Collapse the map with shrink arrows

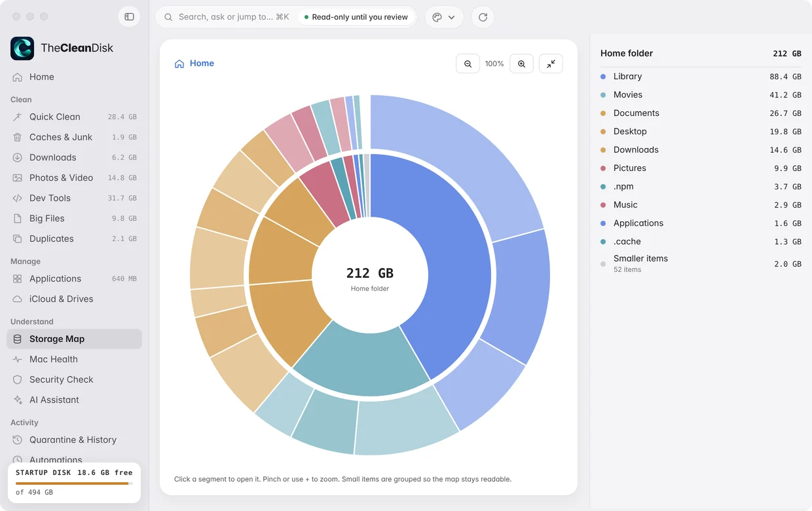(551, 64)
